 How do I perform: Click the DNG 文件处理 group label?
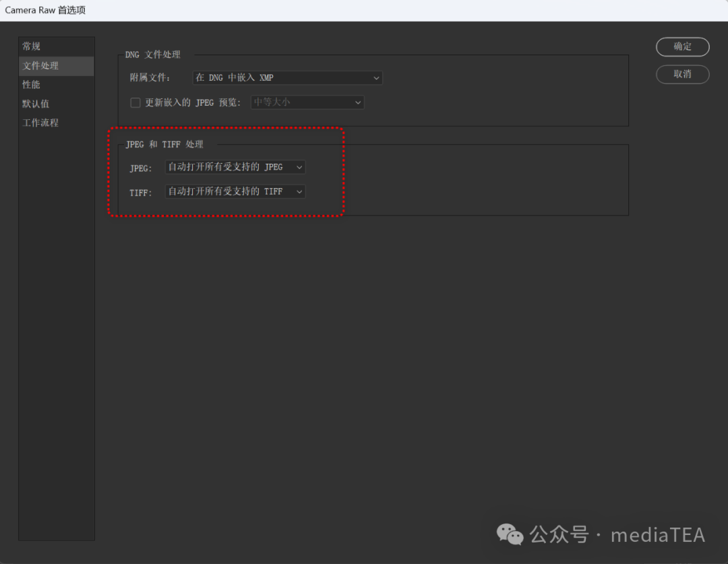click(x=153, y=55)
